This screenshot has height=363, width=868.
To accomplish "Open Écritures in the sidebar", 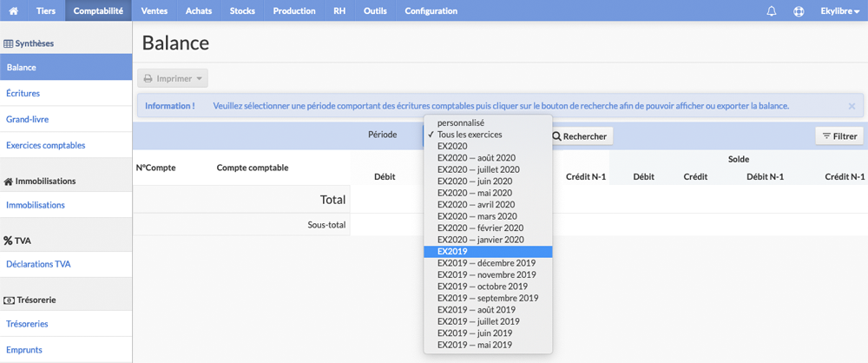I will pyautogui.click(x=66, y=94).
